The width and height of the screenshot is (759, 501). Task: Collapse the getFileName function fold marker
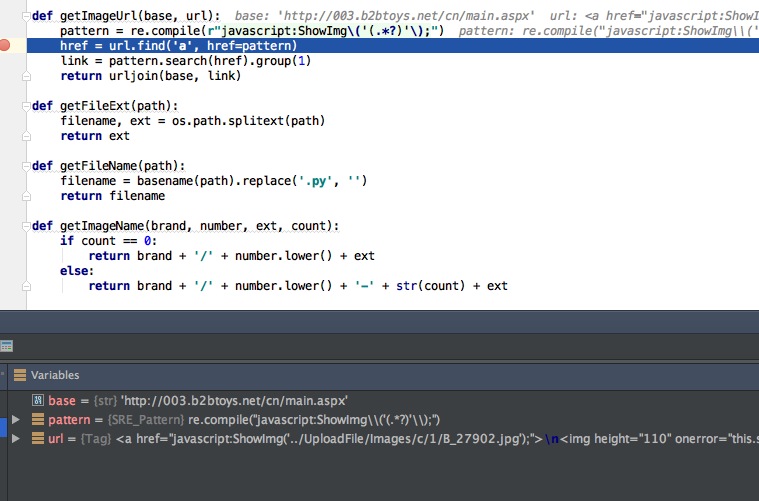coord(26,166)
